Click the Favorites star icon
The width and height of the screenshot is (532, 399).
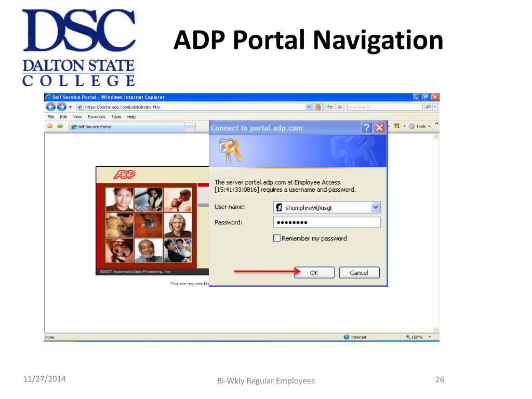(50, 126)
